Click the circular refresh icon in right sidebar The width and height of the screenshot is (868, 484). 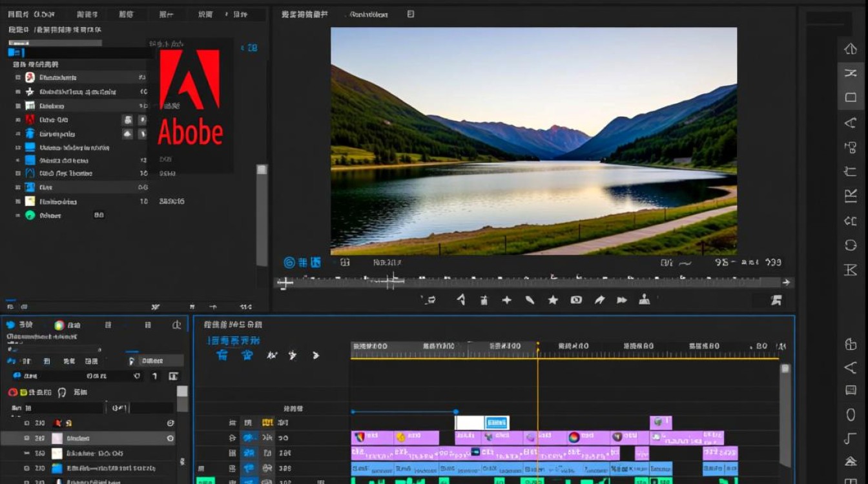(x=851, y=245)
